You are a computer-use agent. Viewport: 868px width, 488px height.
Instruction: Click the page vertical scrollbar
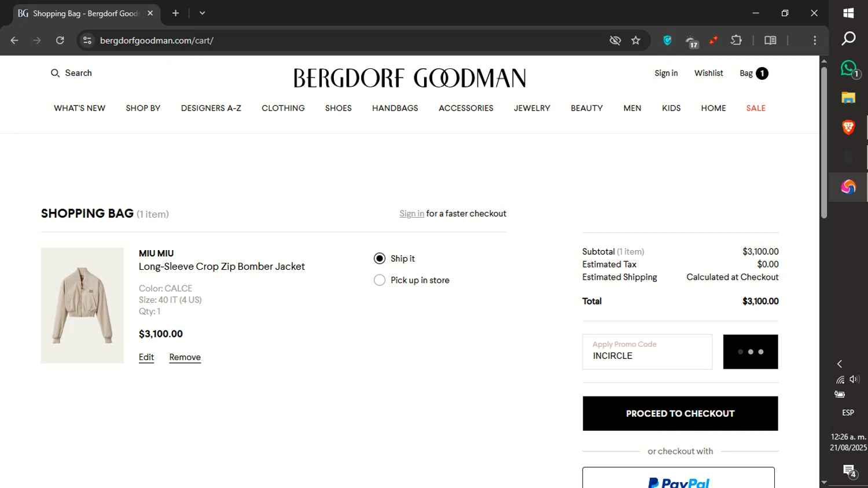coord(824,142)
